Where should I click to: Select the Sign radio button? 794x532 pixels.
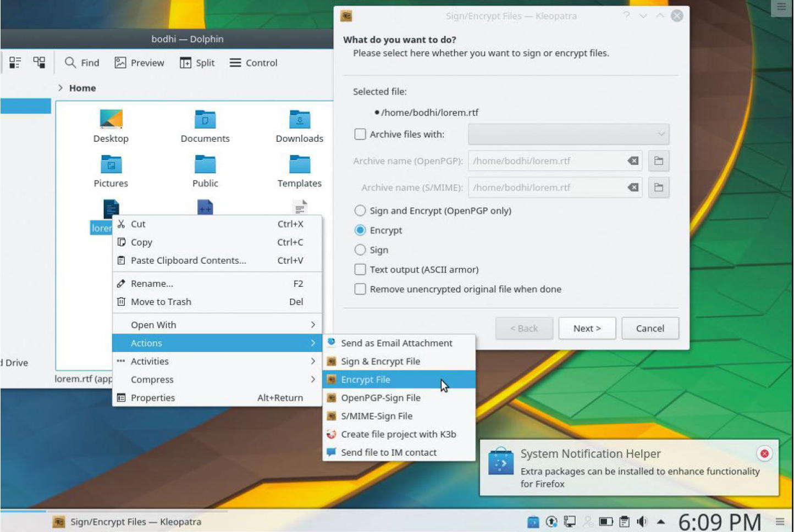click(360, 250)
